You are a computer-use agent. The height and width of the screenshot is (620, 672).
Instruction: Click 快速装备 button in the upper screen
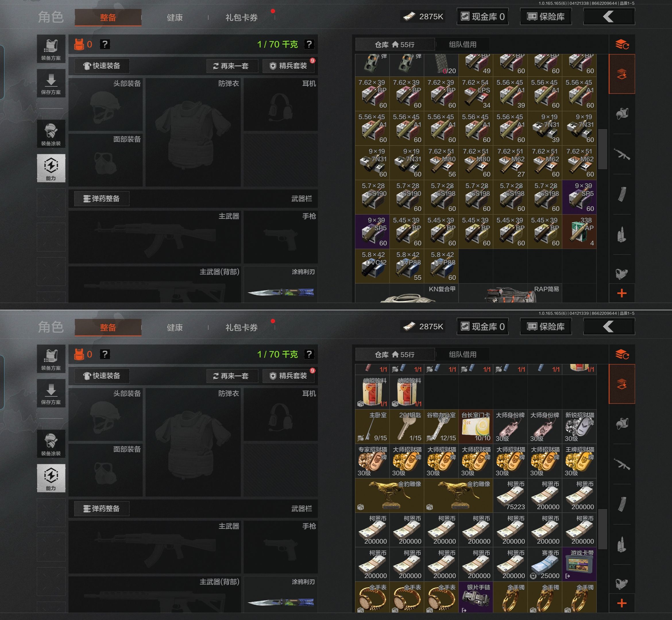102,66
